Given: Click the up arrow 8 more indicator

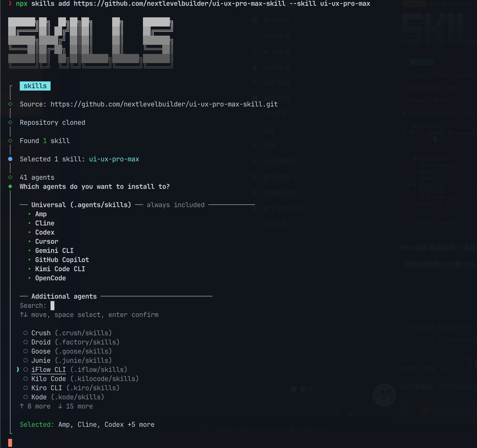Looking at the screenshot, I should coord(35,406).
